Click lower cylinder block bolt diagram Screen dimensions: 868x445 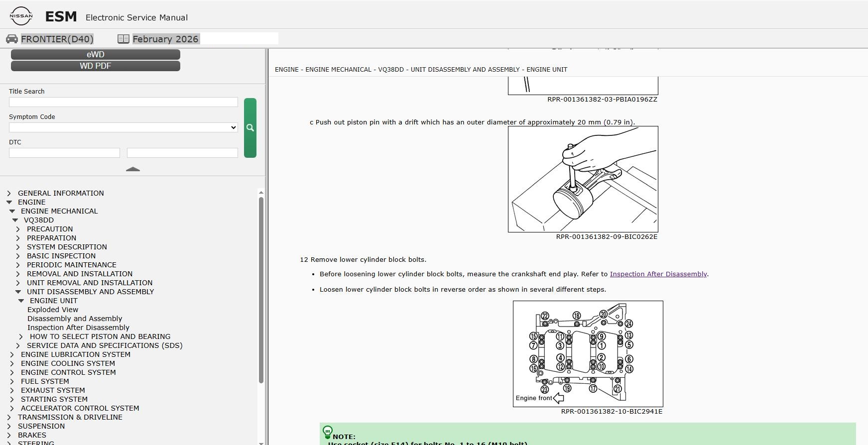click(588, 354)
